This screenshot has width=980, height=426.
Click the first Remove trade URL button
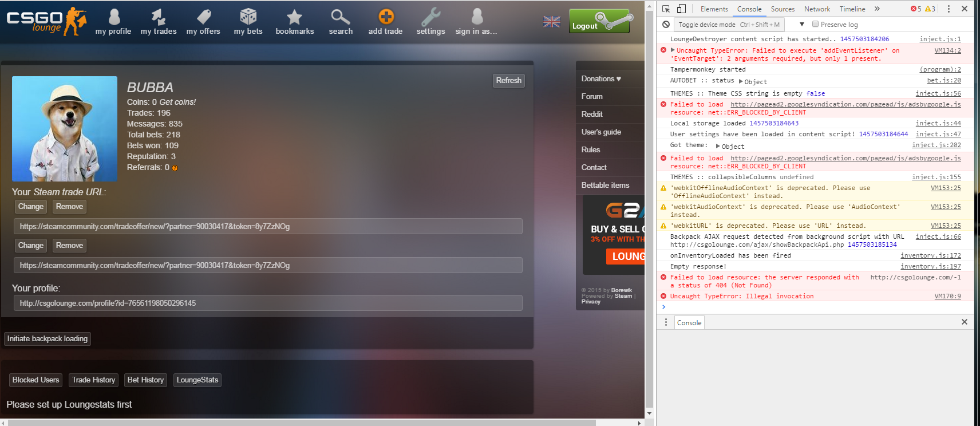tap(69, 207)
